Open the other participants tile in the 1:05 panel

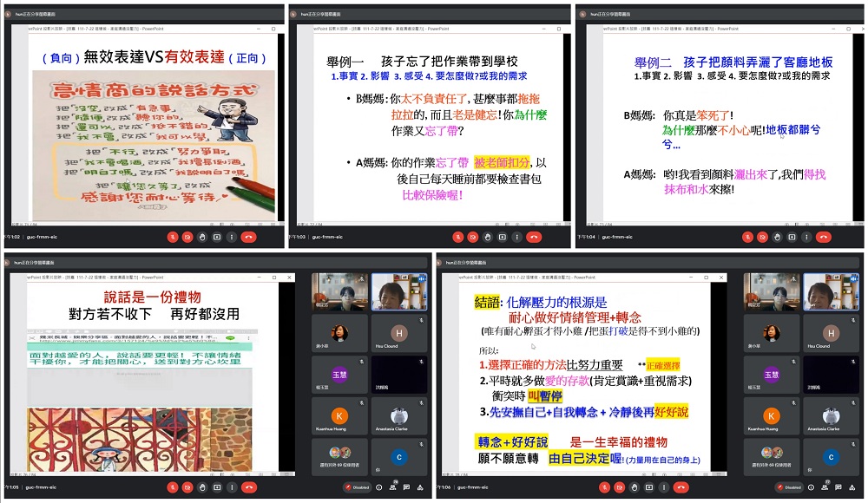[339, 457]
